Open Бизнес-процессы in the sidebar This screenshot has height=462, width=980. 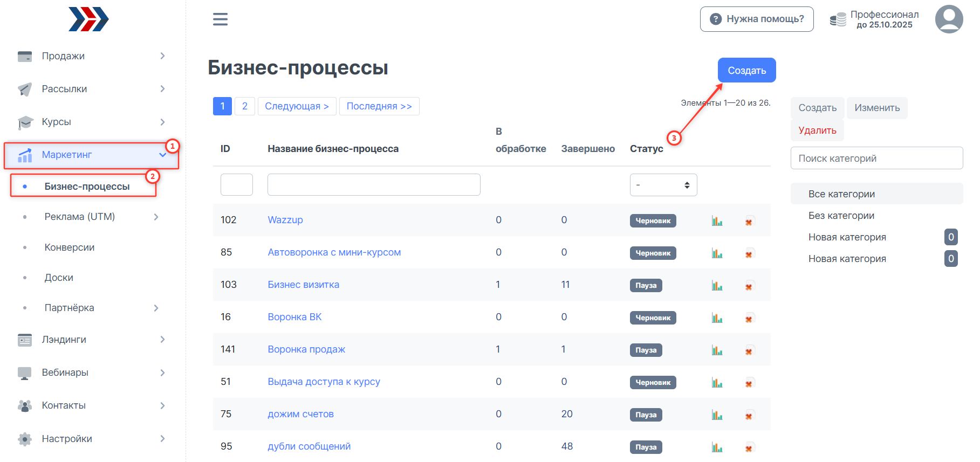point(87,187)
